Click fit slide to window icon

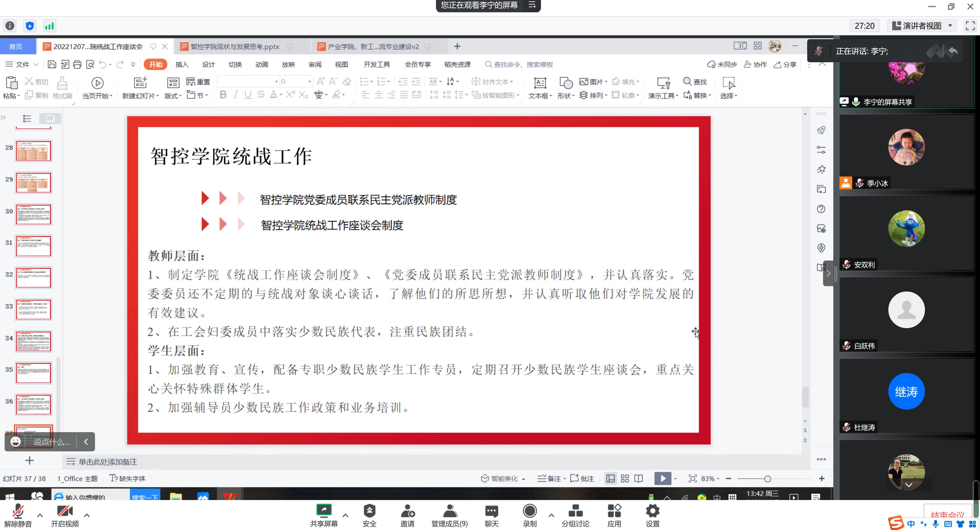click(x=693, y=479)
